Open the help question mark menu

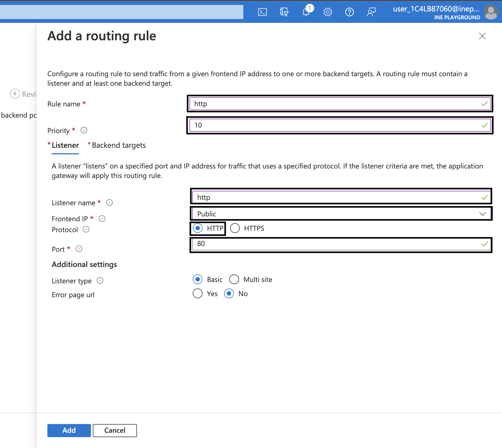(x=349, y=12)
